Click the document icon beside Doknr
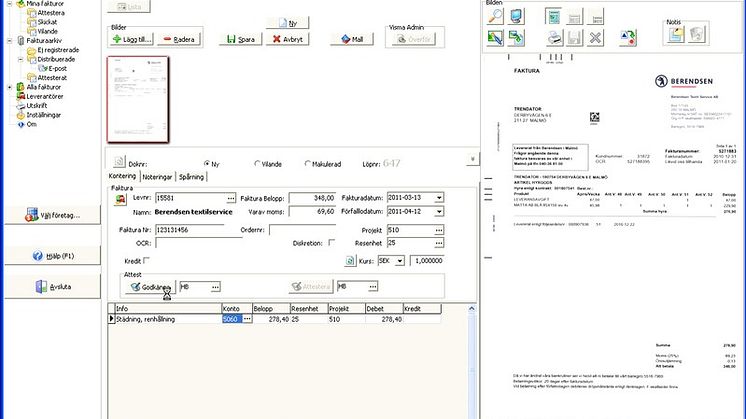Screen dimensions: 746x419 [119, 162]
